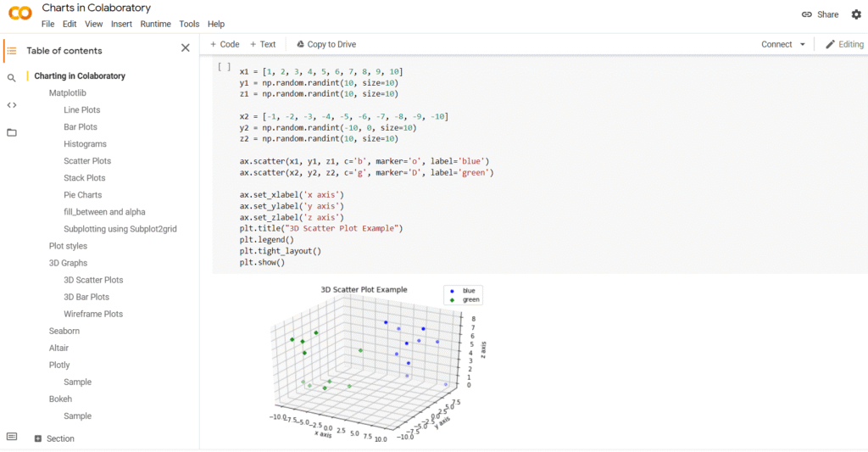Open the View menu
Screen dimensions: 868x452
(x=93, y=24)
